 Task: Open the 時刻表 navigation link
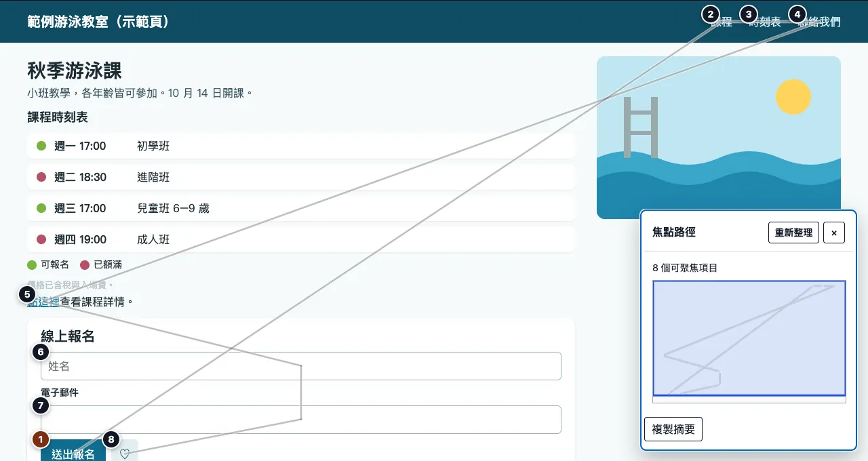tap(765, 22)
